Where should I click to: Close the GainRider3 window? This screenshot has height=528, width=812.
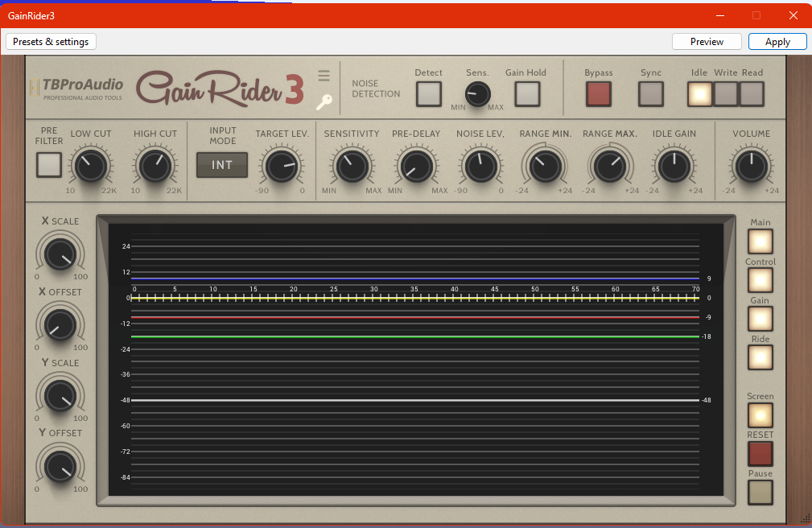click(793, 15)
